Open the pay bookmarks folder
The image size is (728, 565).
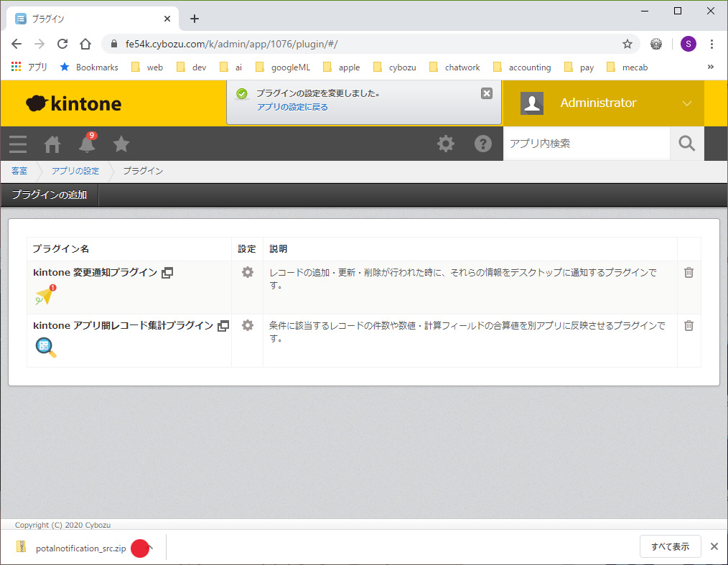579,67
